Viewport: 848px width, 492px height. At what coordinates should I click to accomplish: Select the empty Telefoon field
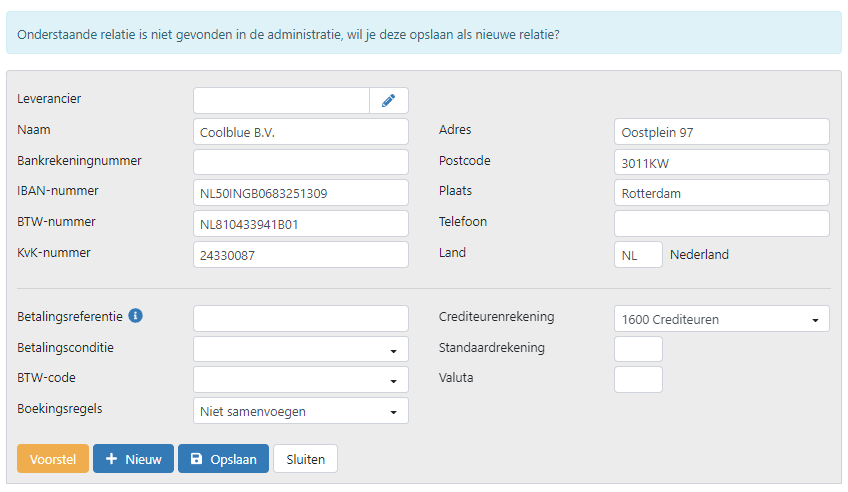pyautogui.click(x=721, y=224)
